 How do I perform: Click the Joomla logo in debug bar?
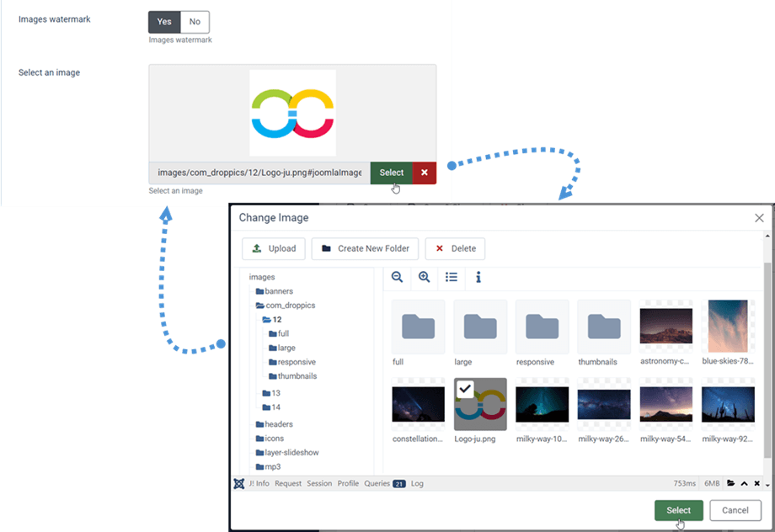239,484
